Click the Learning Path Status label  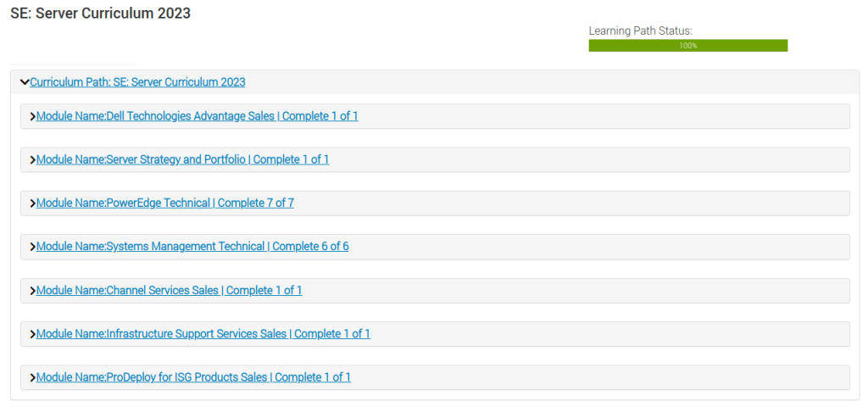pos(640,31)
